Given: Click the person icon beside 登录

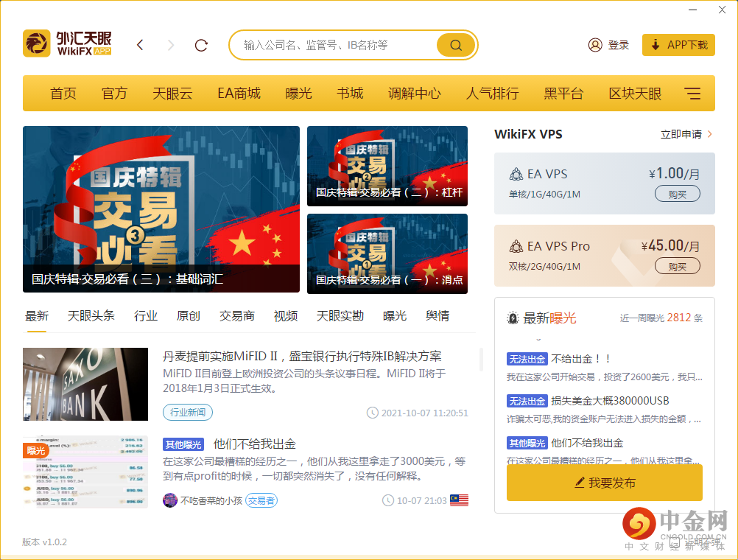Looking at the screenshot, I should point(595,44).
